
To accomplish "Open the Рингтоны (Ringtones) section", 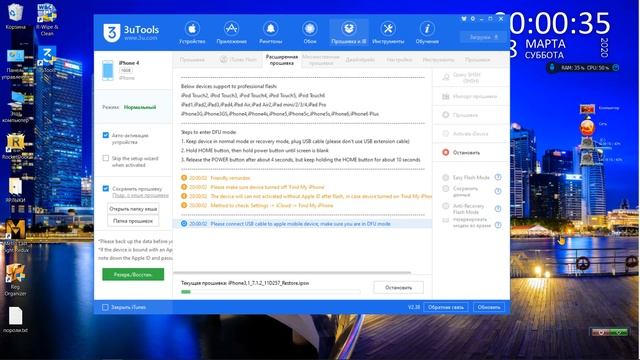I will pos(271,33).
